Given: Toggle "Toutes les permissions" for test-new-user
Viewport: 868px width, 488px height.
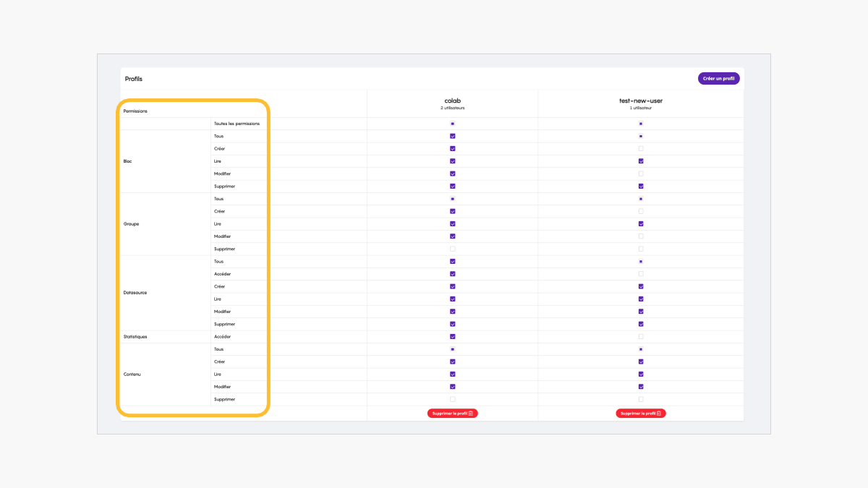Looking at the screenshot, I should (641, 124).
